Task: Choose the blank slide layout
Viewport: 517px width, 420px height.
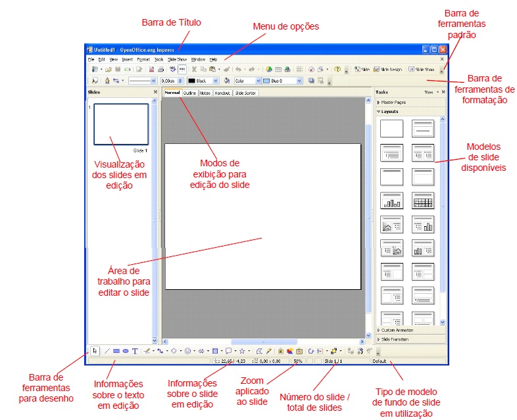Action: (391, 128)
